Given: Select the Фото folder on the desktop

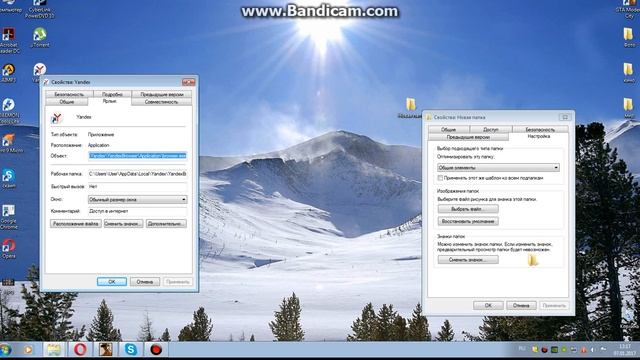Looking at the screenshot, I should (x=629, y=38).
